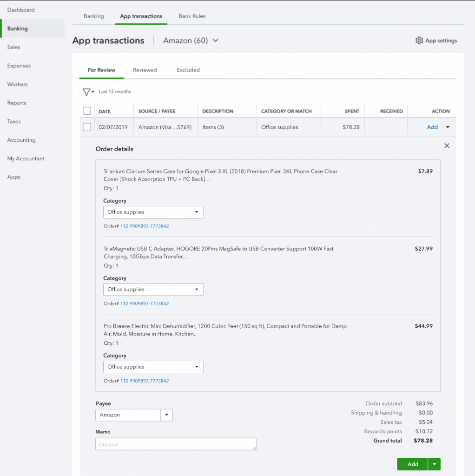Open Accounting in the sidebar
Screen dimensions: 475x476
click(21, 140)
